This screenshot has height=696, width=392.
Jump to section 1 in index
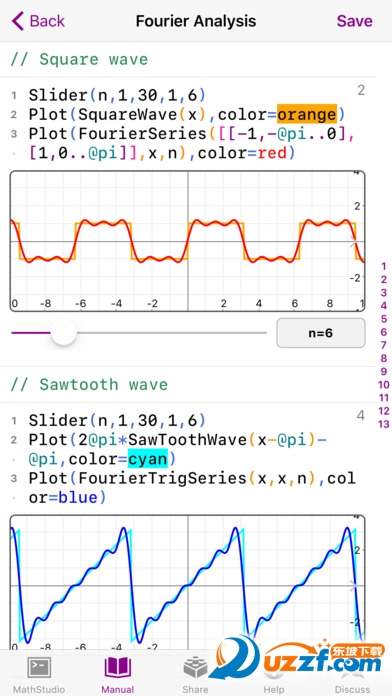[x=384, y=267]
